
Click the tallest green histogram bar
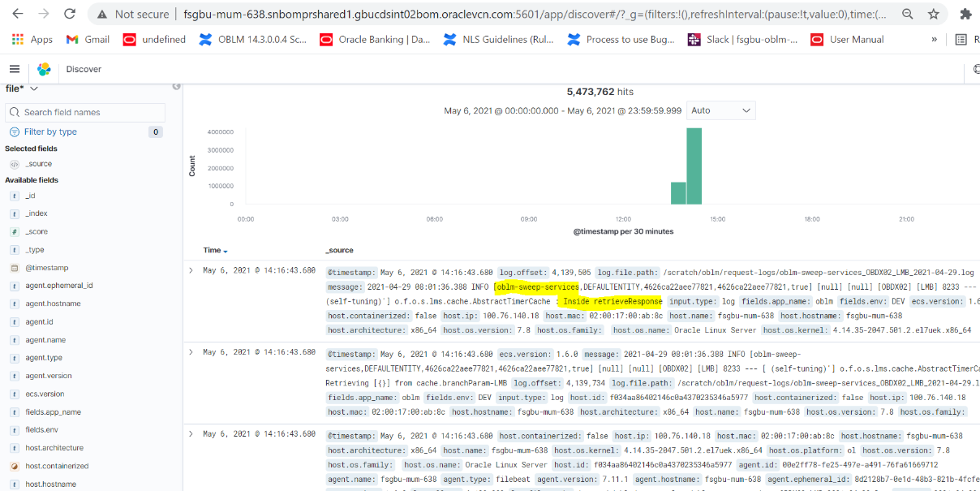click(694, 166)
